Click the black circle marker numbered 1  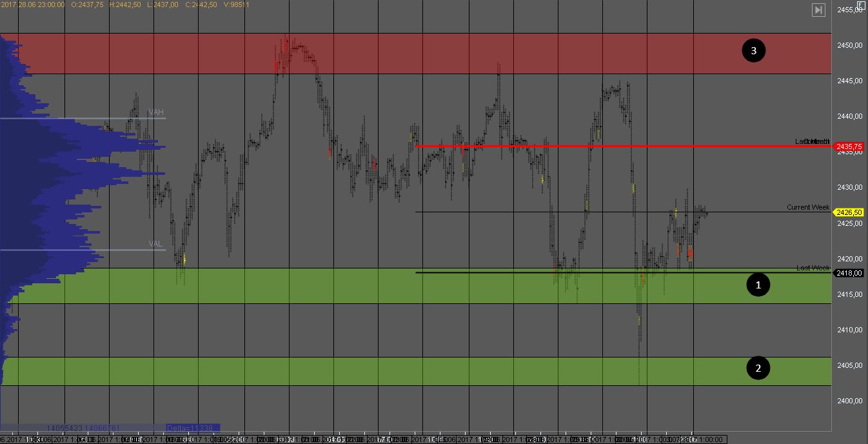tap(758, 285)
